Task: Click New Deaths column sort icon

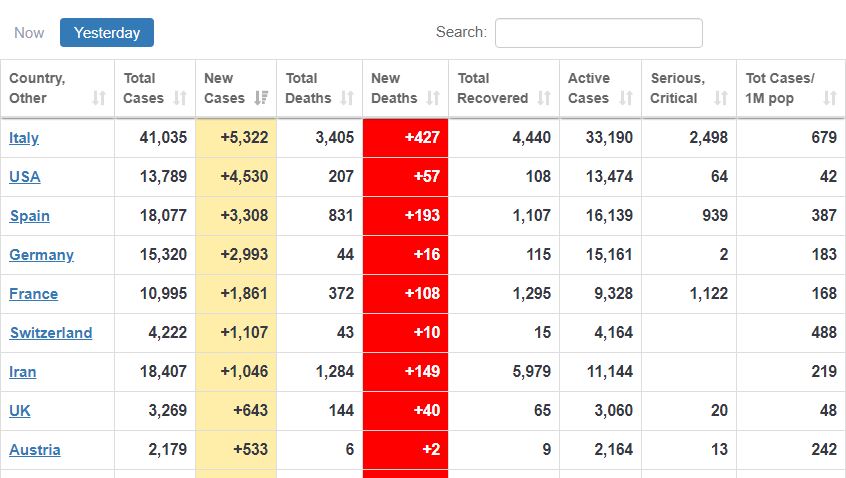Action: pos(433,98)
